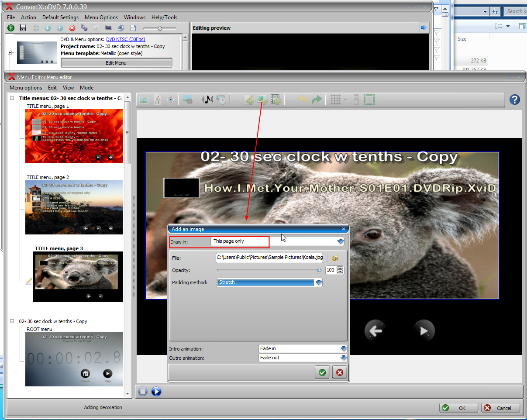Click the background image edit icon in Menu Editor
The width and height of the screenshot is (527, 420).
[x=144, y=100]
